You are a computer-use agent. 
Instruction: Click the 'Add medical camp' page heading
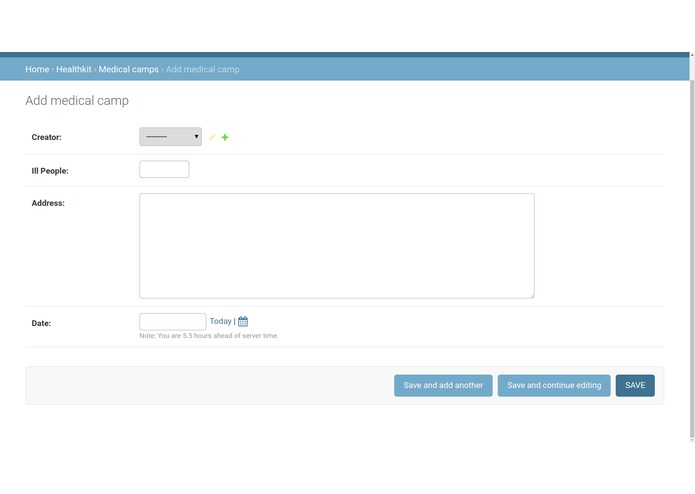point(77,101)
